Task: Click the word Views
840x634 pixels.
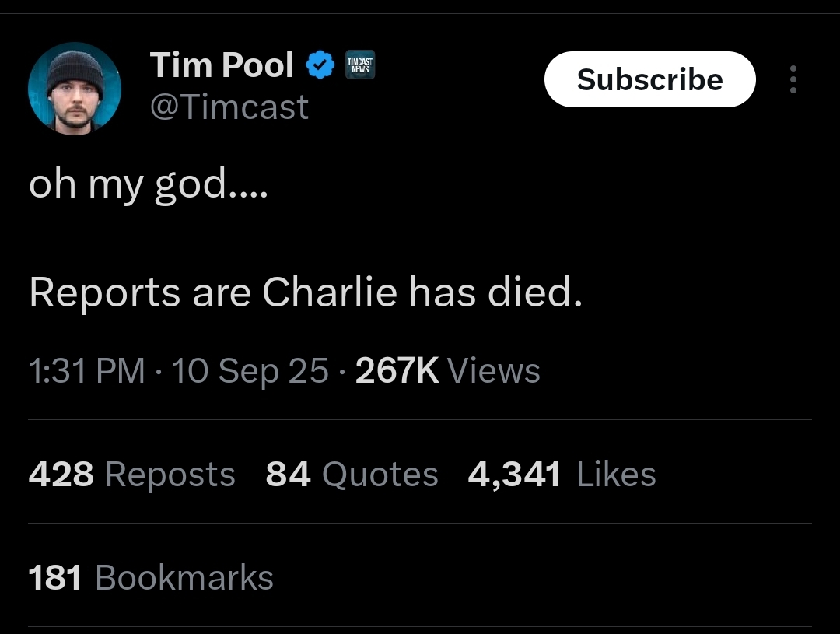Action: click(x=494, y=371)
